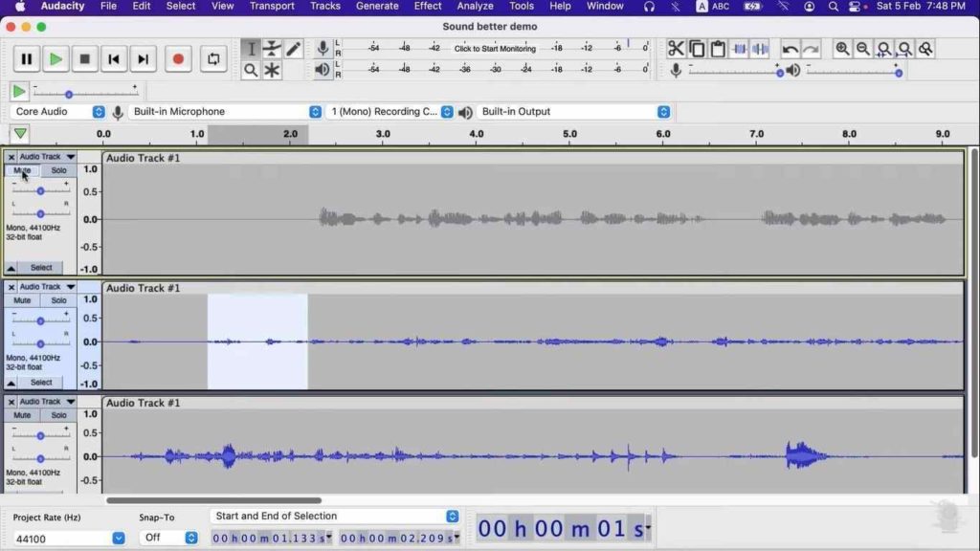Image resolution: width=980 pixels, height=551 pixels.
Task: Close the first audio track
Action: point(11,158)
